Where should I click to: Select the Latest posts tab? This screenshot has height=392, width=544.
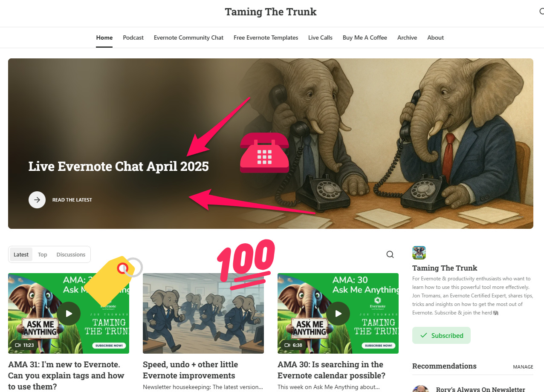click(x=21, y=254)
